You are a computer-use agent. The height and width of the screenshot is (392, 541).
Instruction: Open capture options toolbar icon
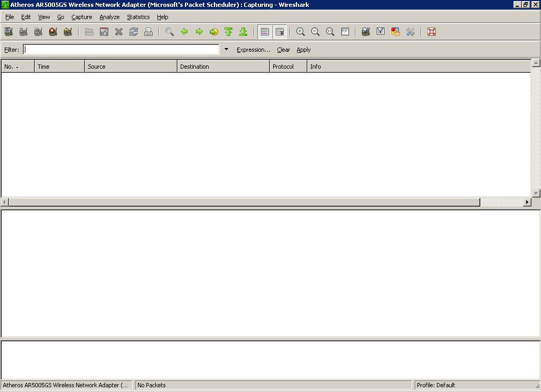click(23, 32)
